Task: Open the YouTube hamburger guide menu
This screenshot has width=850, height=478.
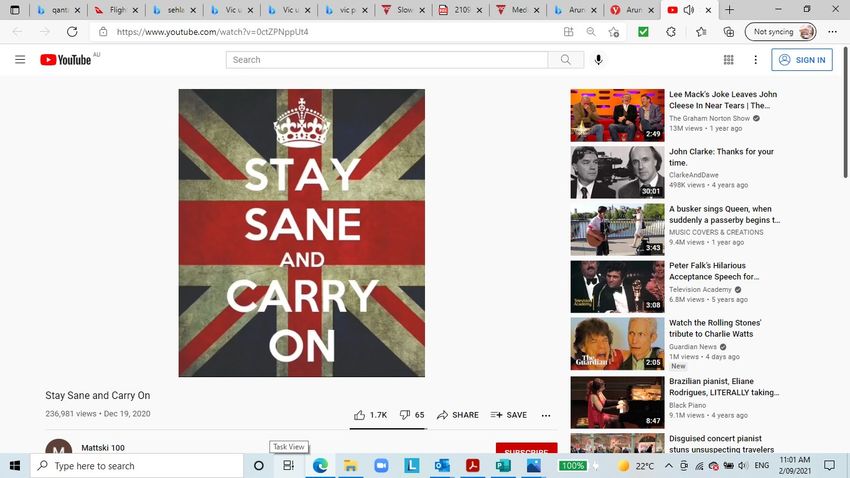Action: click(x=20, y=60)
